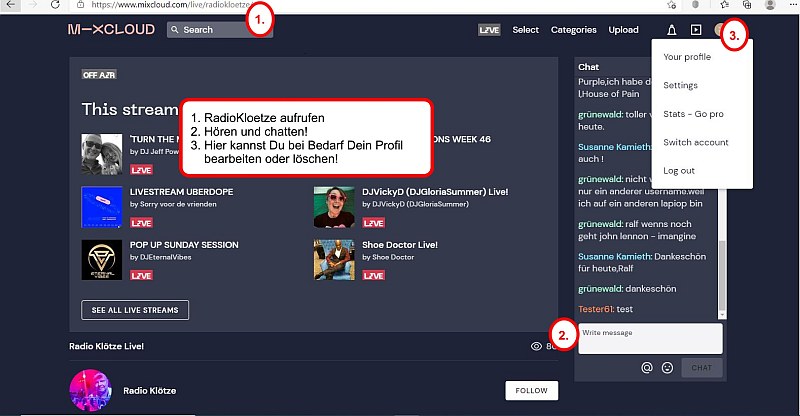Click the @ mention icon in chat
800x416 pixels.
(647, 368)
